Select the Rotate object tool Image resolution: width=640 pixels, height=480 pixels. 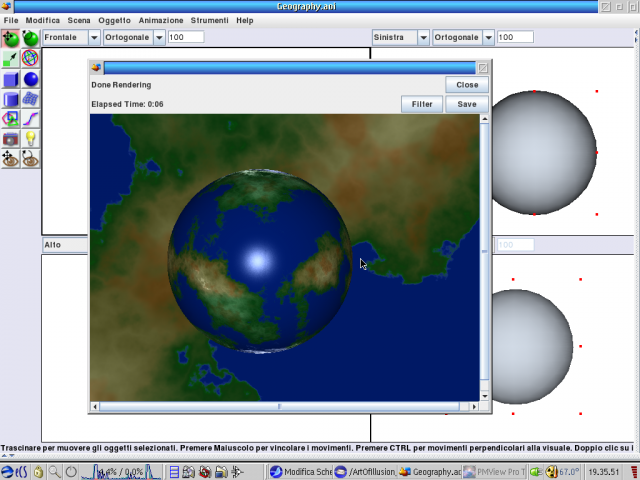pos(31,39)
